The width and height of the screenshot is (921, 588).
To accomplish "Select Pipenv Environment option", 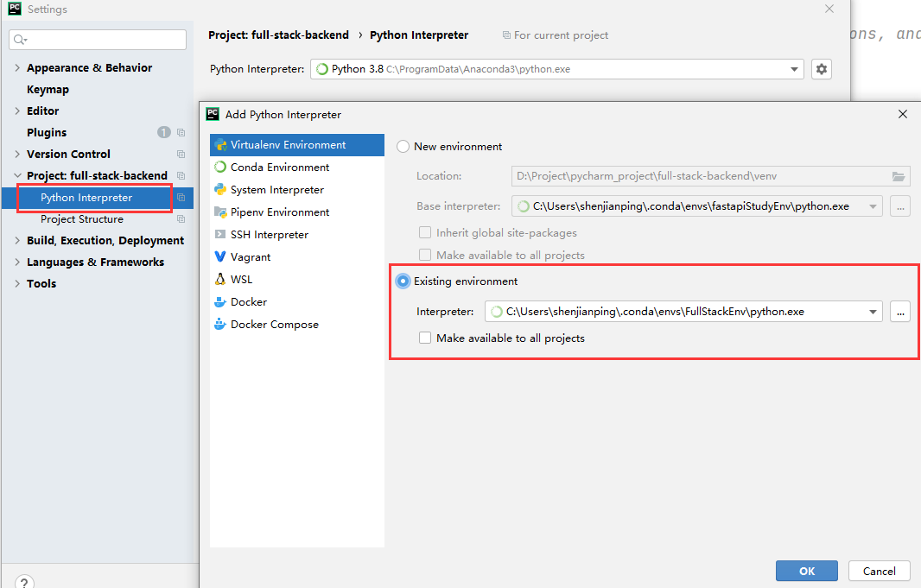I will (x=296, y=212).
